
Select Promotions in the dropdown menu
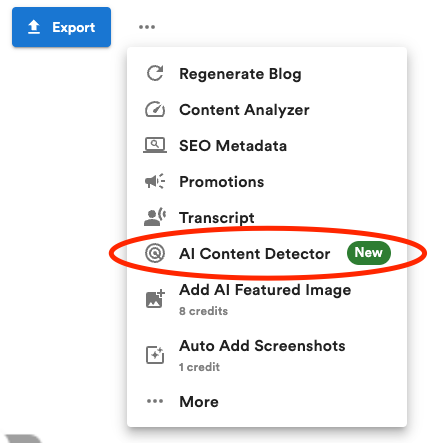coord(267,182)
